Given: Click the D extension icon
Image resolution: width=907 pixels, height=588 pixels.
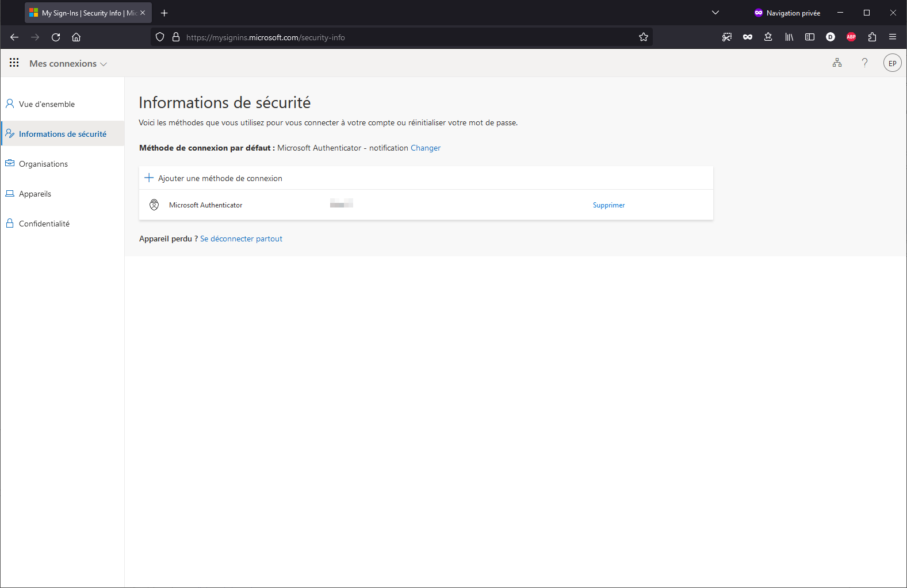Looking at the screenshot, I should [x=831, y=37].
